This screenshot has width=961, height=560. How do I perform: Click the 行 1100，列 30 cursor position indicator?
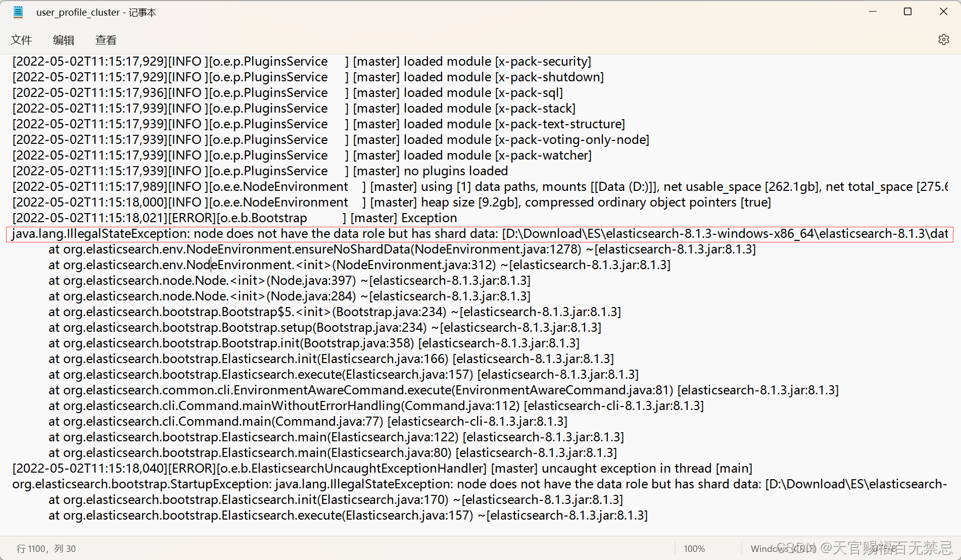coord(46,549)
